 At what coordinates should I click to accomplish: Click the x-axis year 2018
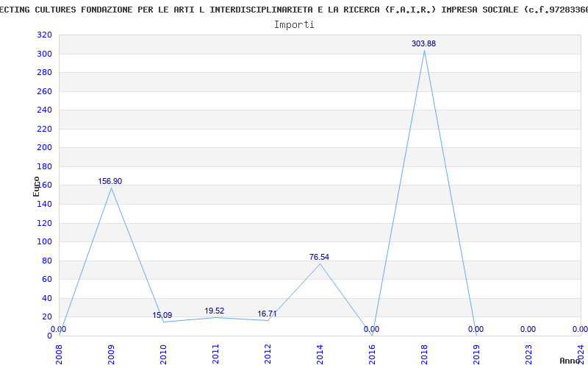pos(424,355)
